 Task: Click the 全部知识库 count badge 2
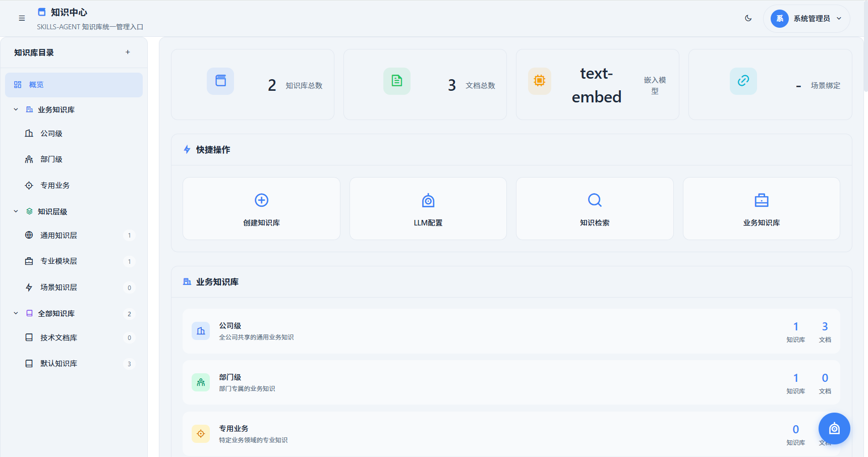pyautogui.click(x=129, y=314)
